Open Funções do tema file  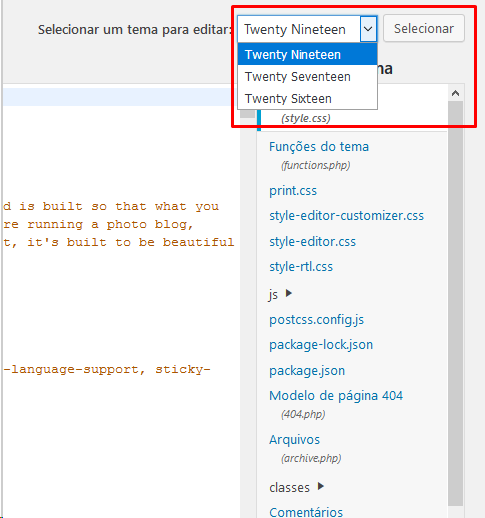pyautogui.click(x=319, y=147)
